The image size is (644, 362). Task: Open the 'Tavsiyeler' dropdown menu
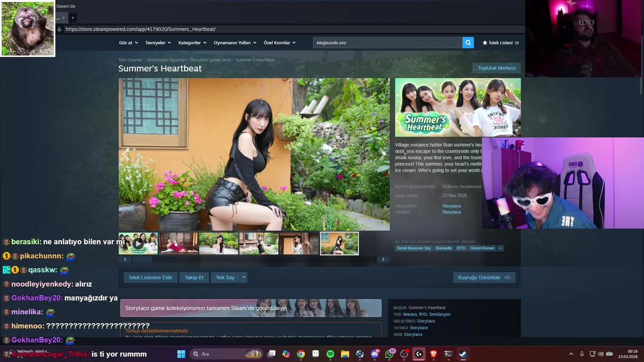pos(157,43)
